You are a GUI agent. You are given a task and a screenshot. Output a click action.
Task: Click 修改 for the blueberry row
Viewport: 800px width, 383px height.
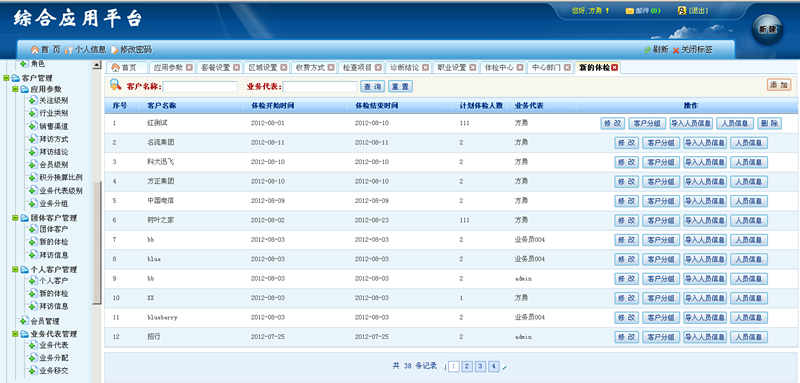click(x=627, y=317)
